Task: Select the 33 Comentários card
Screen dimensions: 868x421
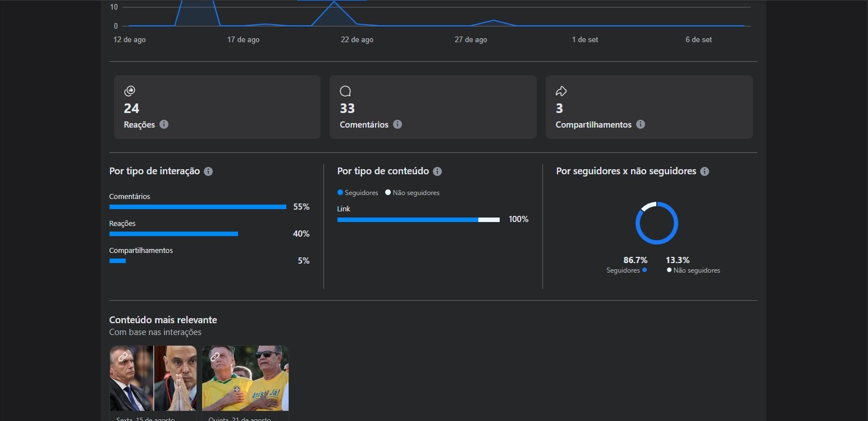Action: (x=433, y=107)
